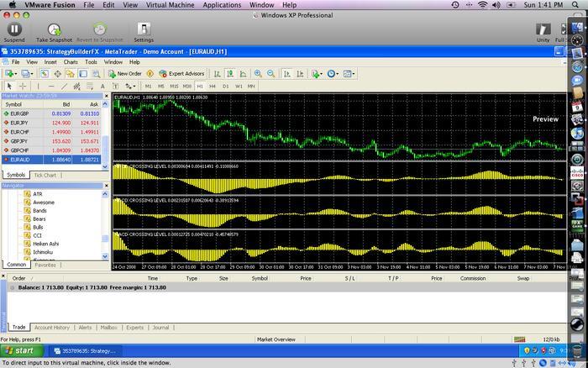Select the Cursor arrow tool
The height and width of the screenshot is (368, 588).
9,87
